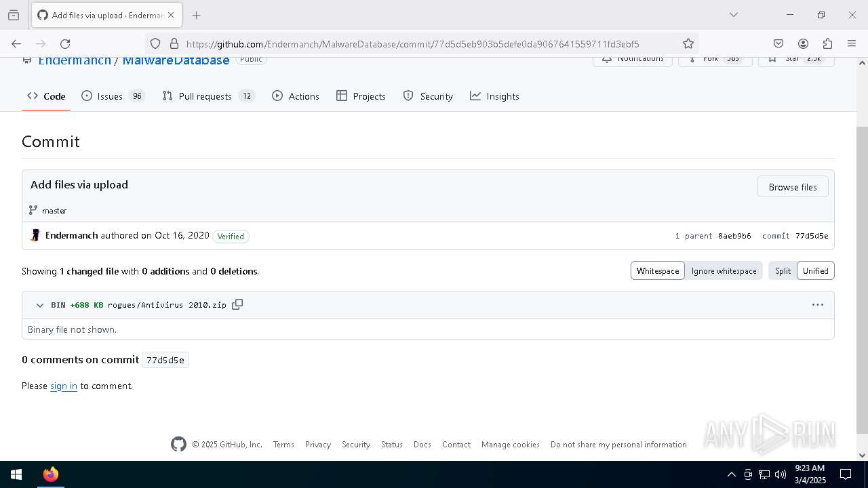Click the tracking protection shield icon
The width and height of the screenshot is (868, 488).
(155, 43)
